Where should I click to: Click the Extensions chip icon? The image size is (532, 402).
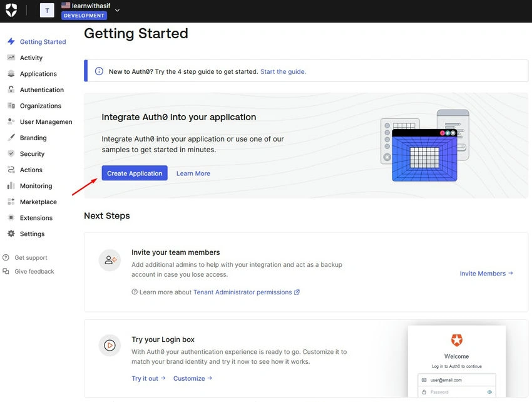click(11, 217)
